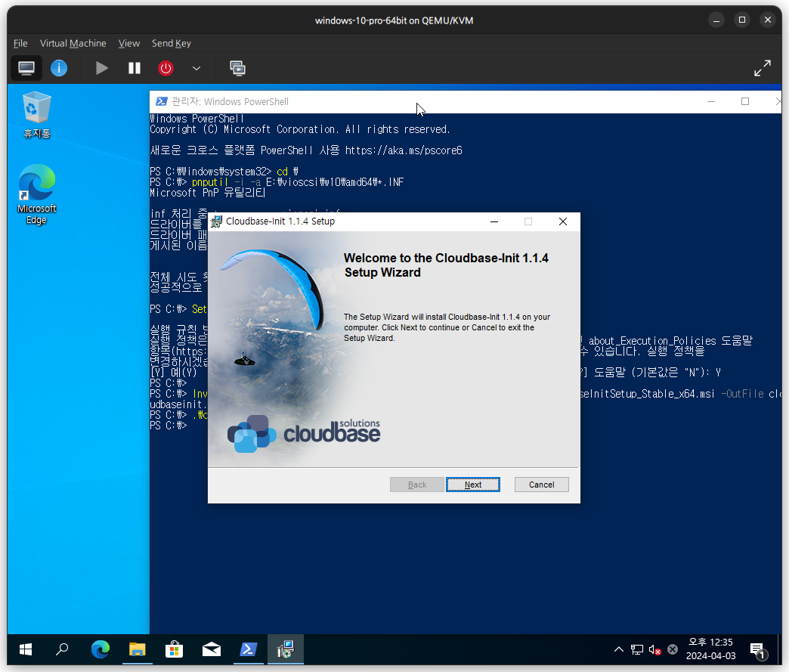Viewport: 789px width, 672px height.
Task: Open File Explorer from taskbar
Action: 137,649
